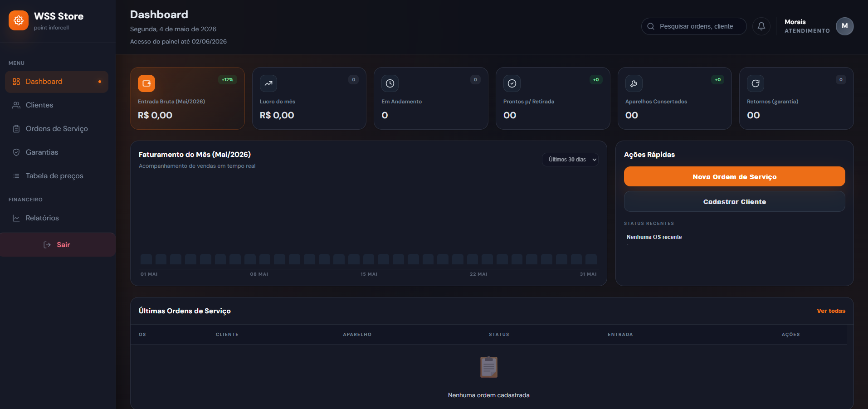Click the Garantias shield icon

point(16,152)
